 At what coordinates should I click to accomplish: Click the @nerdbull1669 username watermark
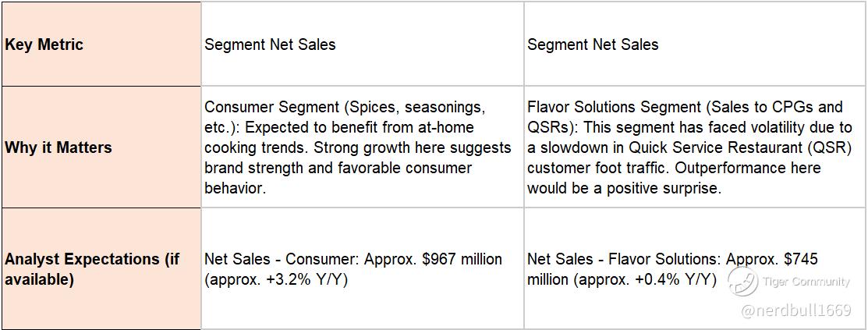(796, 310)
